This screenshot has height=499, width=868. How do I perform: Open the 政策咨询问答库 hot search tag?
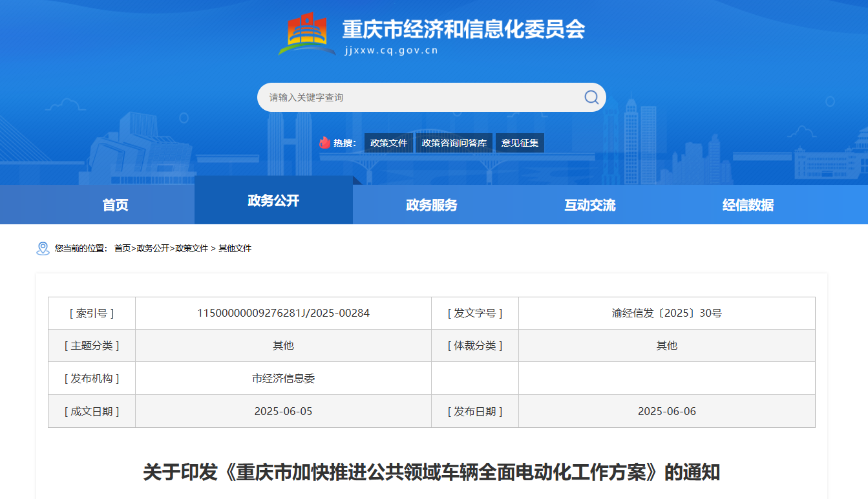click(x=454, y=143)
